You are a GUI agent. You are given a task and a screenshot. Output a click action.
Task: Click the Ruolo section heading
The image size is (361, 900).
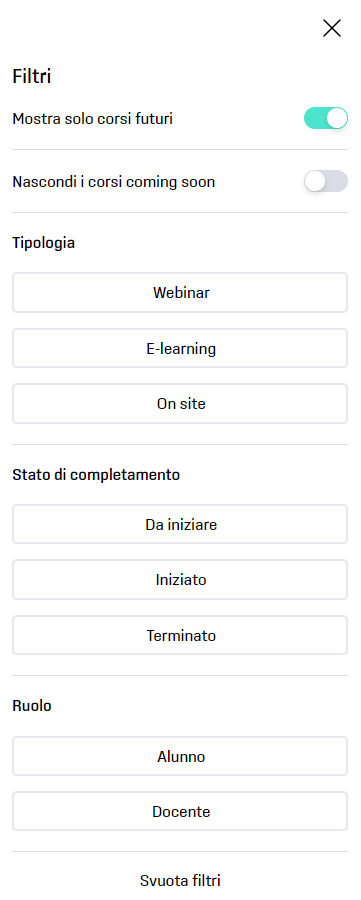[x=32, y=705]
